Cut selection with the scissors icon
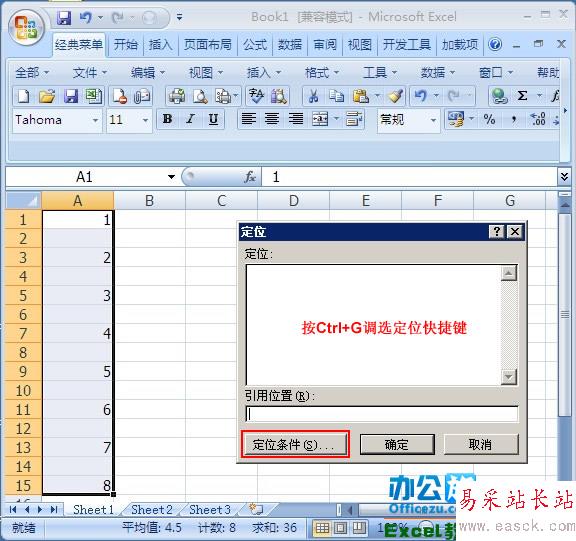This screenshot has height=541, width=576. [x=313, y=96]
